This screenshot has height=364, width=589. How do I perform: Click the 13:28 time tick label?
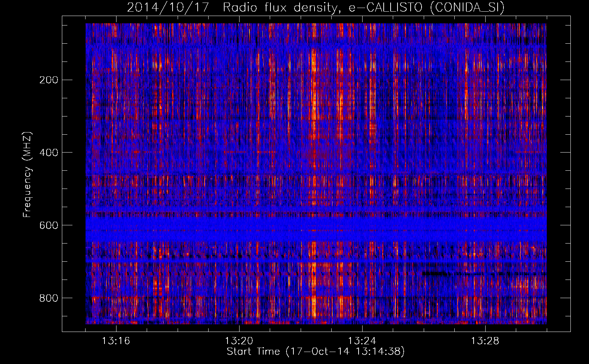(485, 341)
